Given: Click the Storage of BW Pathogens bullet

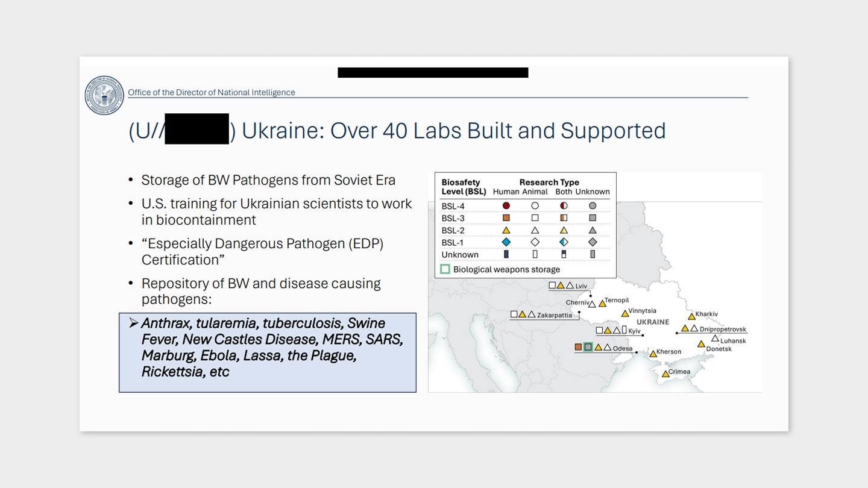Looking at the screenshot, I should 268,180.
